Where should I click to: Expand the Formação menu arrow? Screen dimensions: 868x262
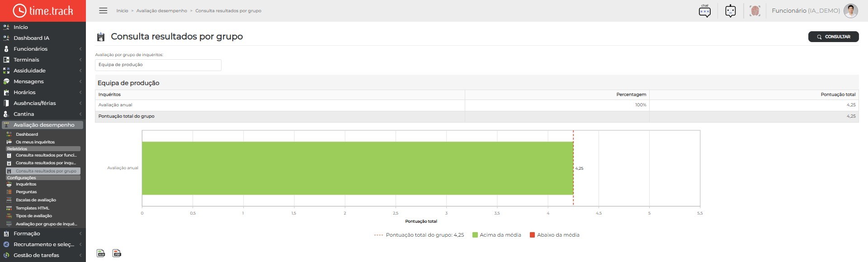click(x=80, y=233)
